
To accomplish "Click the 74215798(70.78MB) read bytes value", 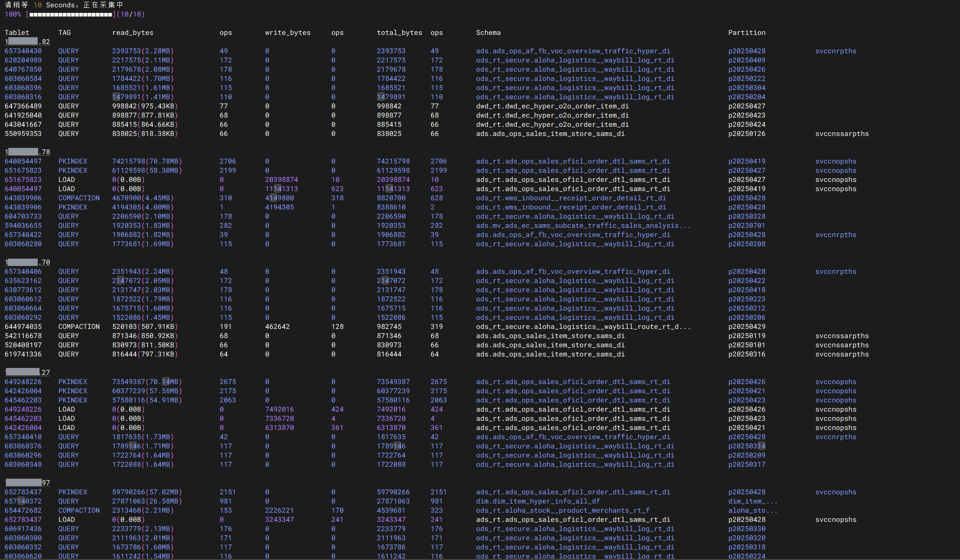I will tap(147, 161).
